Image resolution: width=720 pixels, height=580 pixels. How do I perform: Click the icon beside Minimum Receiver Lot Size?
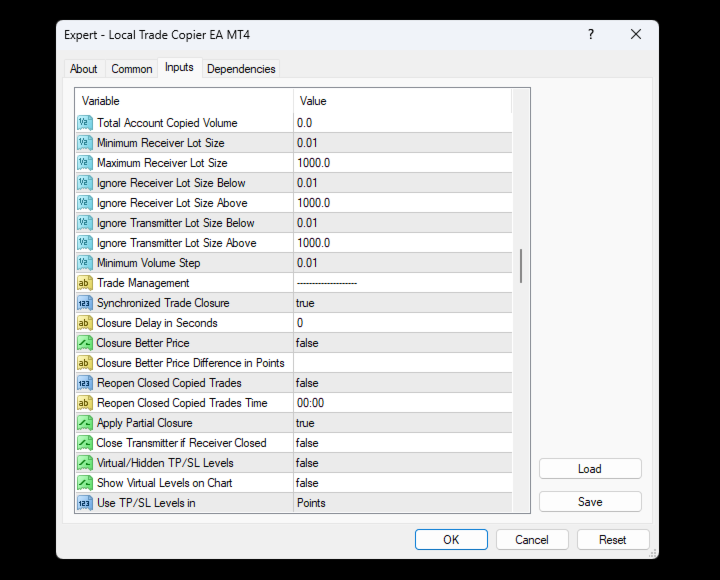[x=85, y=143]
